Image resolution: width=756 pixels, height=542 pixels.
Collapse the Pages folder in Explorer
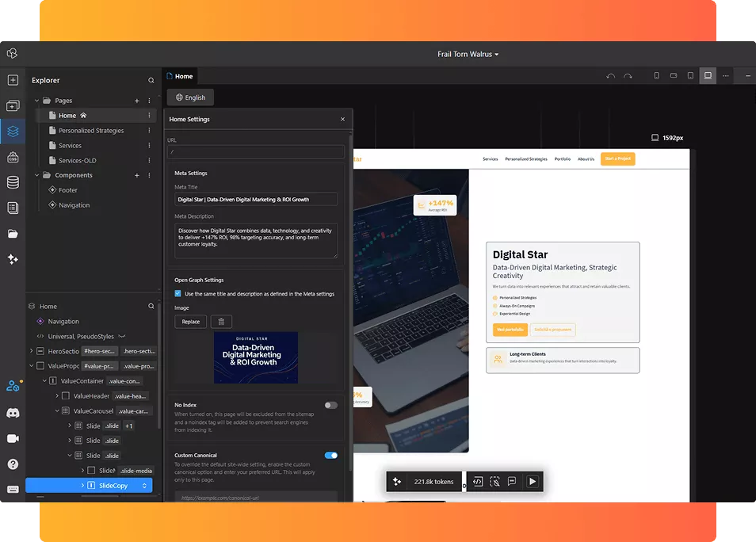tap(37, 101)
